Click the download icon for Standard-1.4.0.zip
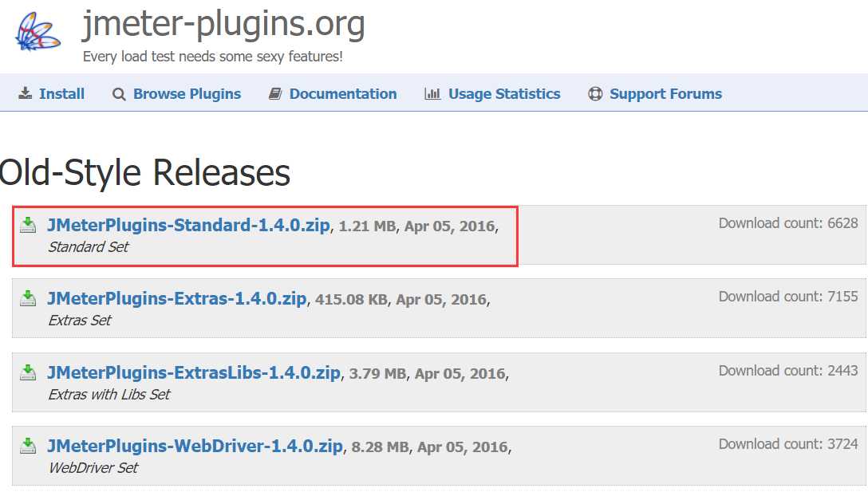 tap(28, 225)
